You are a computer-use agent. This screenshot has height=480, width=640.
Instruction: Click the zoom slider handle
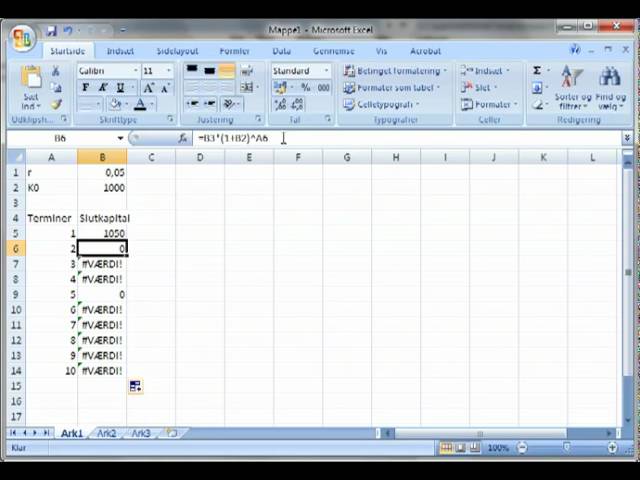[x=567, y=448]
